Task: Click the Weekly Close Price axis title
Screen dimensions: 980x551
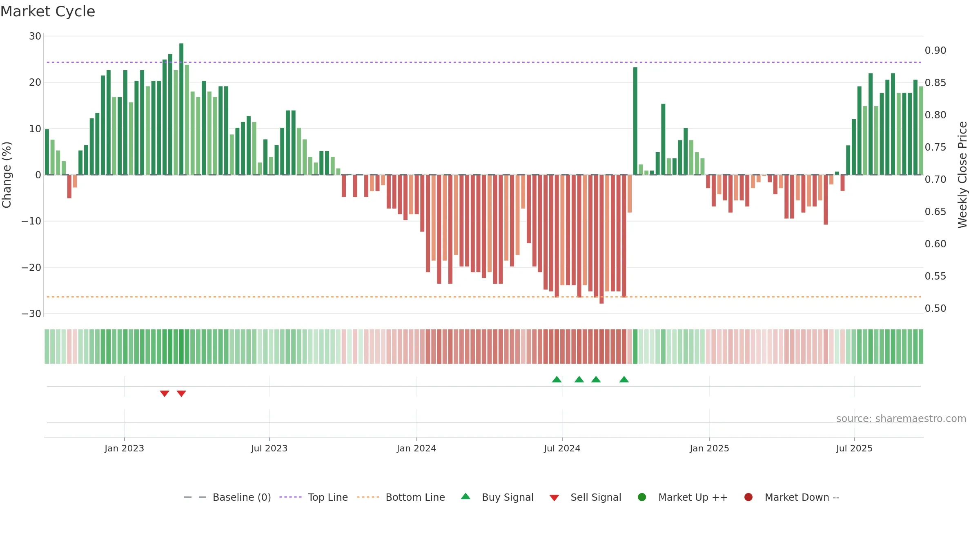Action: (962, 175)
